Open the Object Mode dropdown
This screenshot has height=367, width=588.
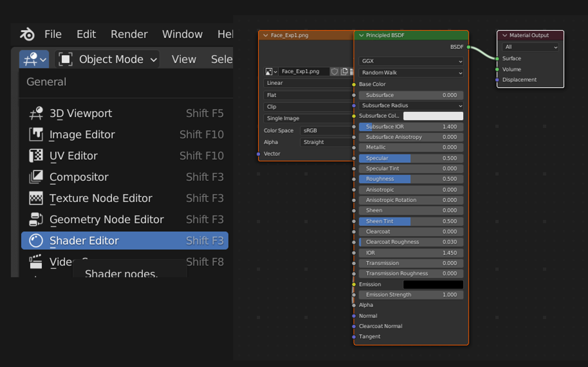coord(107,59)
